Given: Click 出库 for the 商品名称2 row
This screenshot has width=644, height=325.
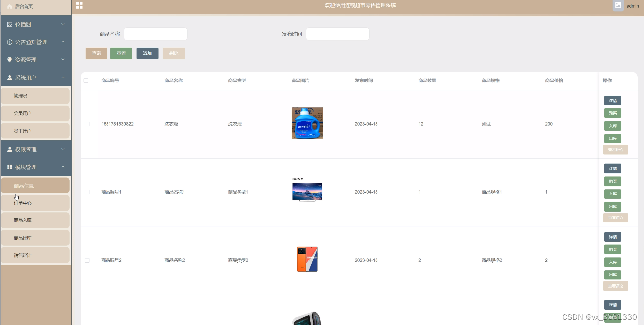Looking at the screenshot, I should [x=613, y=275].
